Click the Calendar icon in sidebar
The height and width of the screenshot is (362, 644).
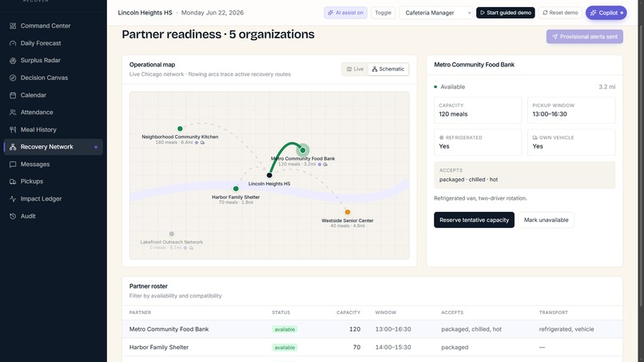pos(13,95)
